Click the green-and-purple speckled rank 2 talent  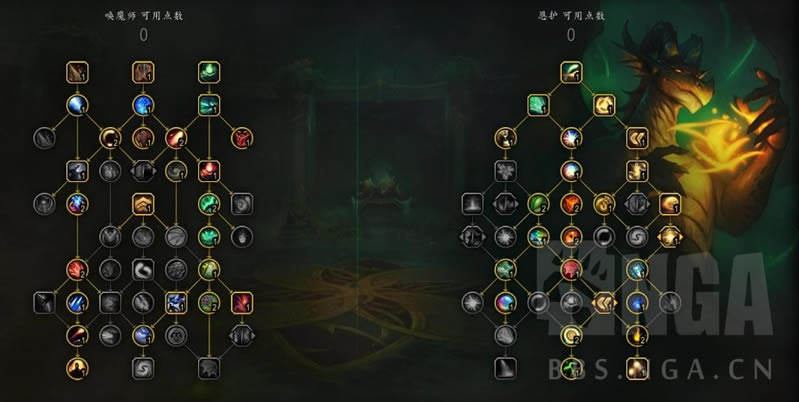(x=209, y=303)
